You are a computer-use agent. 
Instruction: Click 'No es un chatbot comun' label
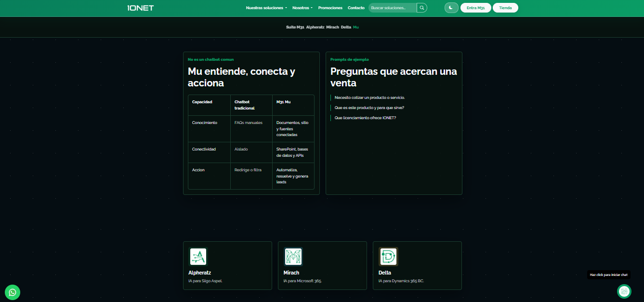pyautogui.click(x=211, y=59)
